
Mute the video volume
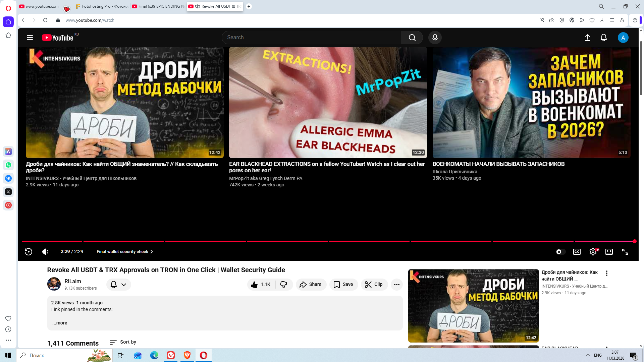tap(45, 252)
